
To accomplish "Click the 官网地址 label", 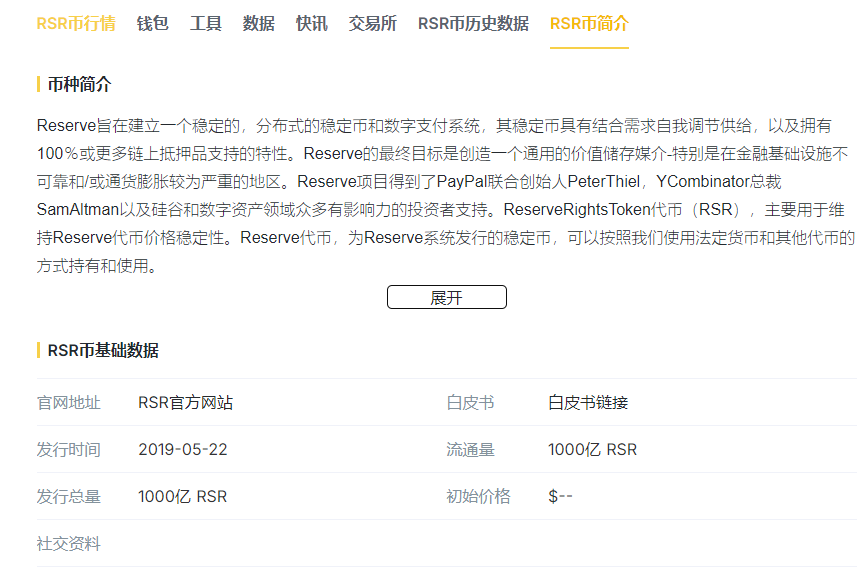I will tap(69, 403).
